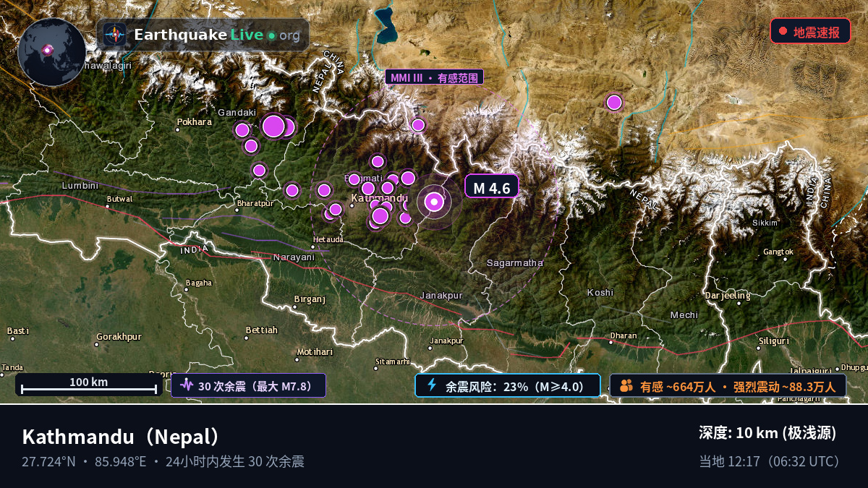Click the Gandaki region label
The image size is (868, 488).
point(237,112)
